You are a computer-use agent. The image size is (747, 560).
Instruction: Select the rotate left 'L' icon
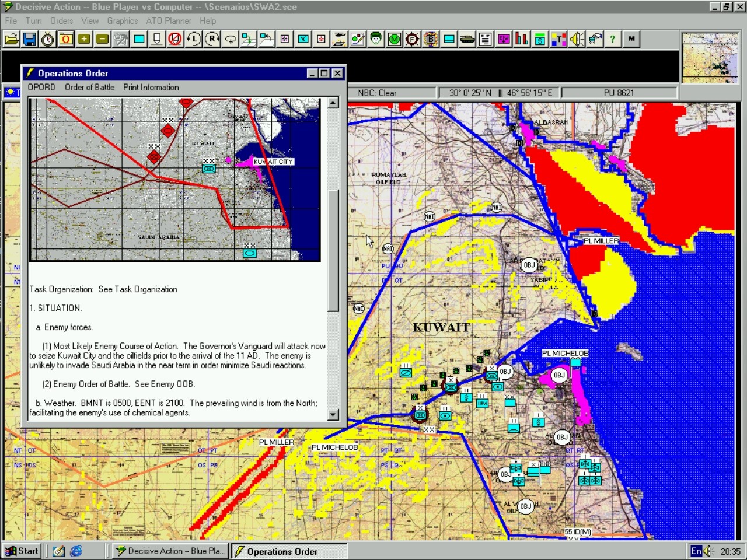click(194, 39)
